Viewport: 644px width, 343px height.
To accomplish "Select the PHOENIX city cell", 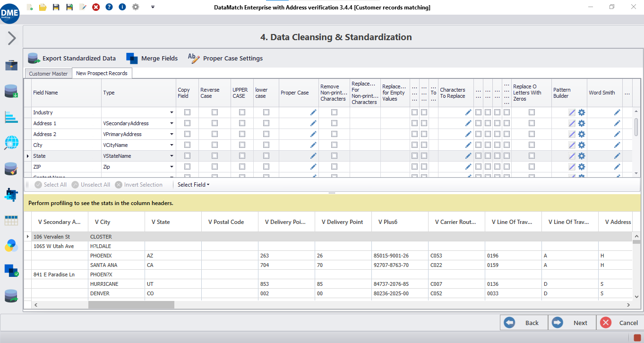I will click(x=116, y=256).
